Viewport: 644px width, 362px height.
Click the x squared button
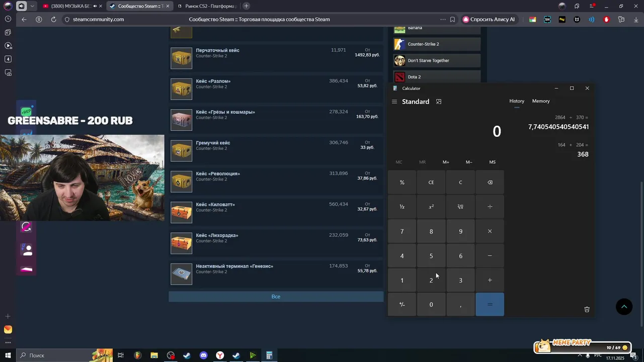tap(431, 207)
